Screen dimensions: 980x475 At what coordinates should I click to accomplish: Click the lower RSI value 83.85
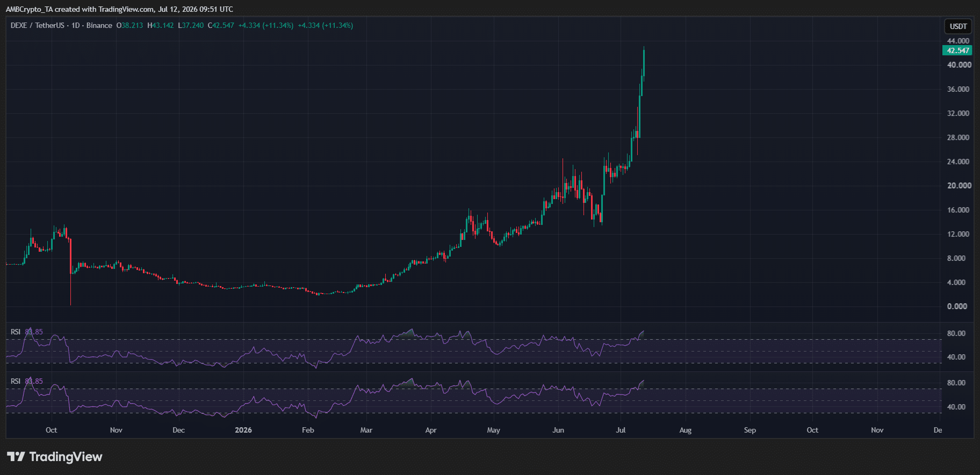tap(34, 381)
